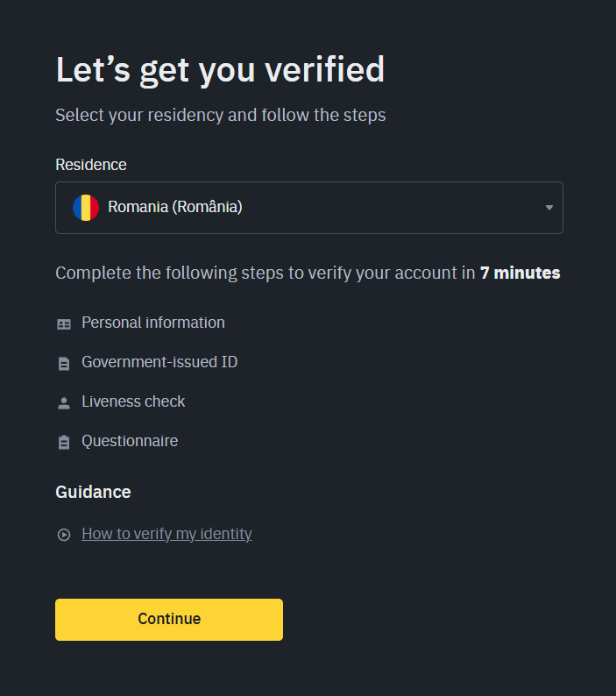Click the Let's get you verified heading
Viewport: 616px width, 696px height.
click(x=220, y=70)
